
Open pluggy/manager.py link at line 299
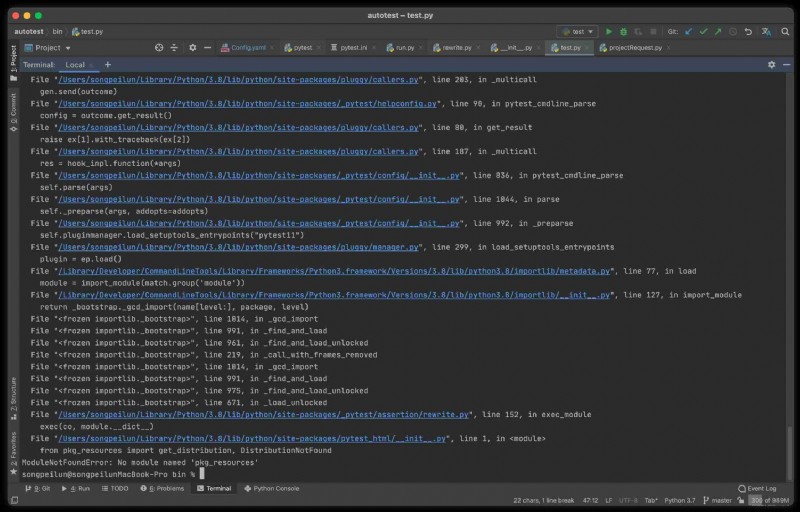point(238,247)
